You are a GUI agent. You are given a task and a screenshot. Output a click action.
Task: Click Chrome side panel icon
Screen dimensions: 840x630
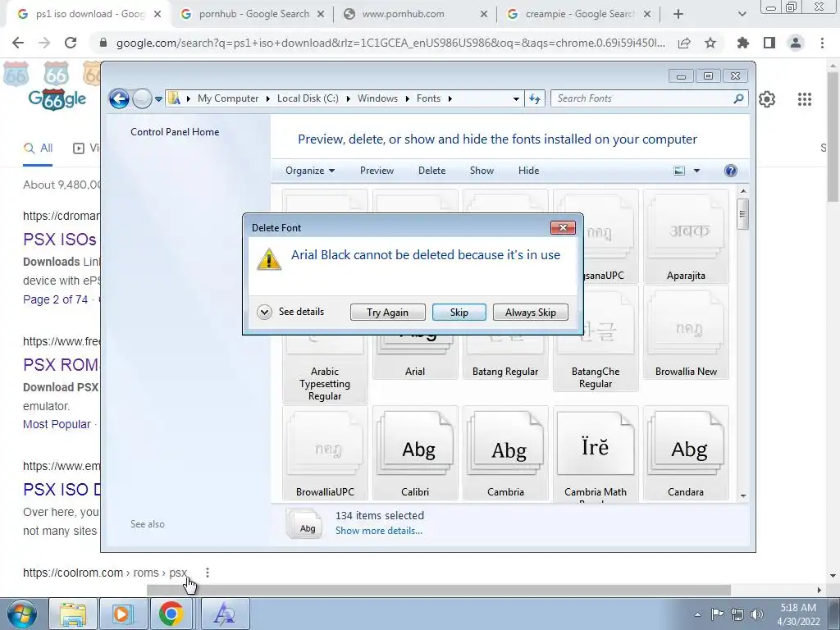click(x=769, y=43)
